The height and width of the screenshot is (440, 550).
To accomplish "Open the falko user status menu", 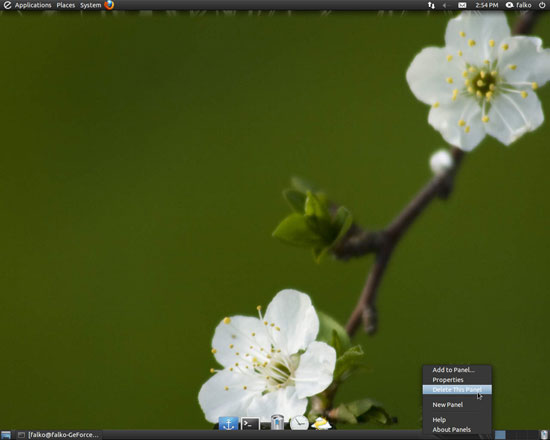I will click(x=519, y=5).
